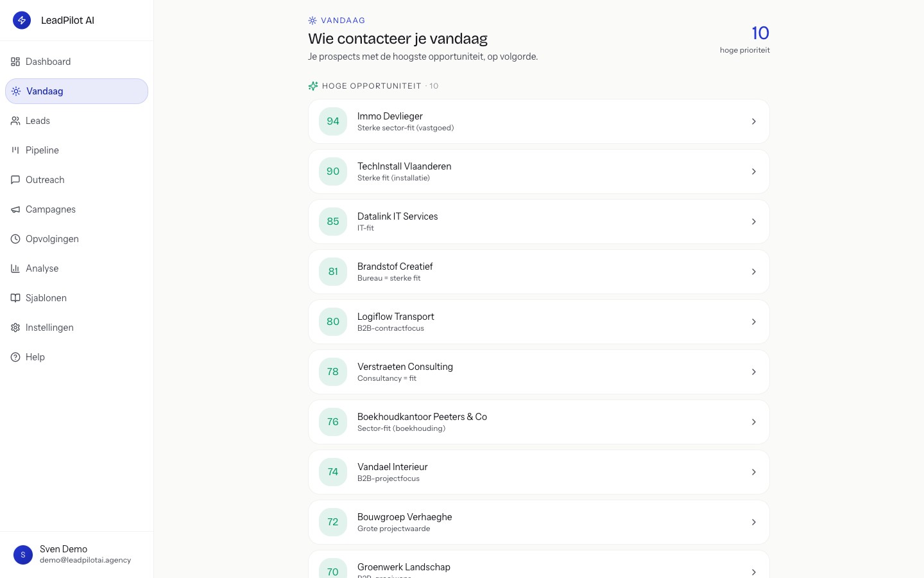The height and width of the screenshot is (578, 924).
Task: Open the TechInstall Vlaanderen company name
Action: [x=404, y=166]
